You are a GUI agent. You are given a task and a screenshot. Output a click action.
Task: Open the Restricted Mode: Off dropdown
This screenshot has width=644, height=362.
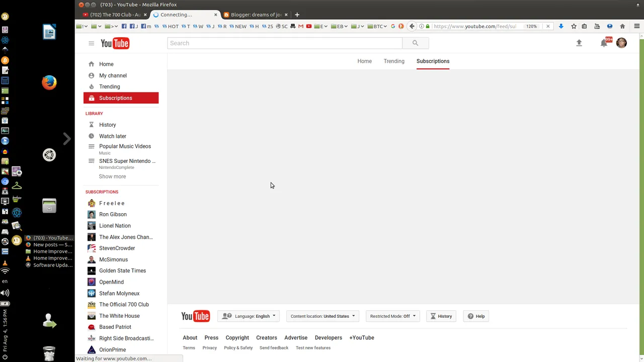tap(393, 316)
